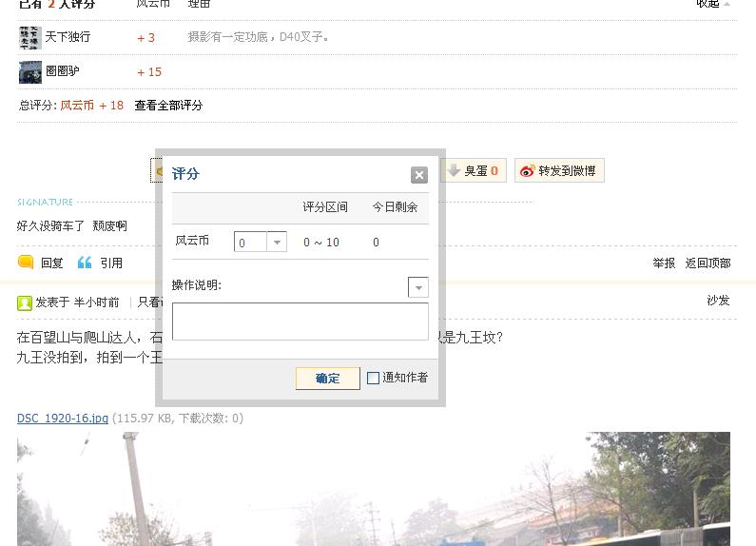This screenshot has height=546, width=756.
Task: Expand the 操作说明 preset reasons dropdown
Action: tap(418, 287)
